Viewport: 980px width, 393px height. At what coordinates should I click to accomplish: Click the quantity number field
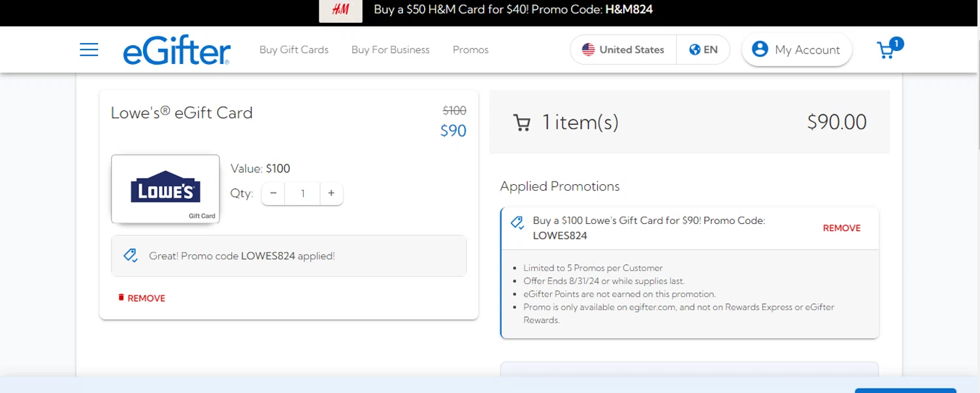pyautogui.click(x=302, y=193)
